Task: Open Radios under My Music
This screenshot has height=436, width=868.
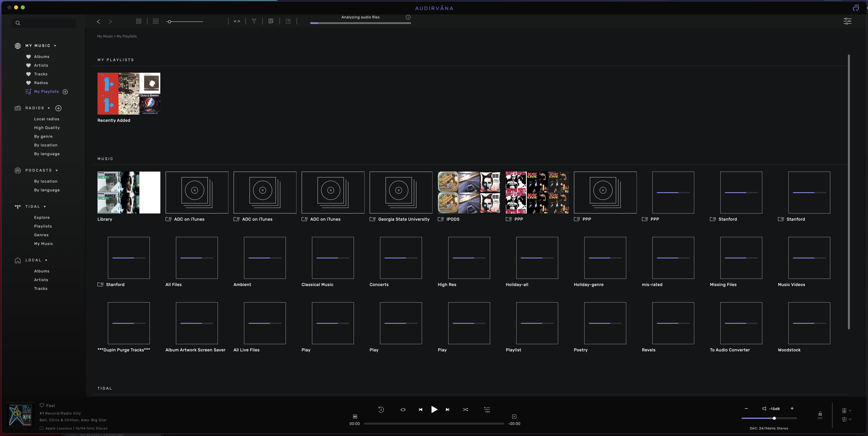Action: [41, 83]
